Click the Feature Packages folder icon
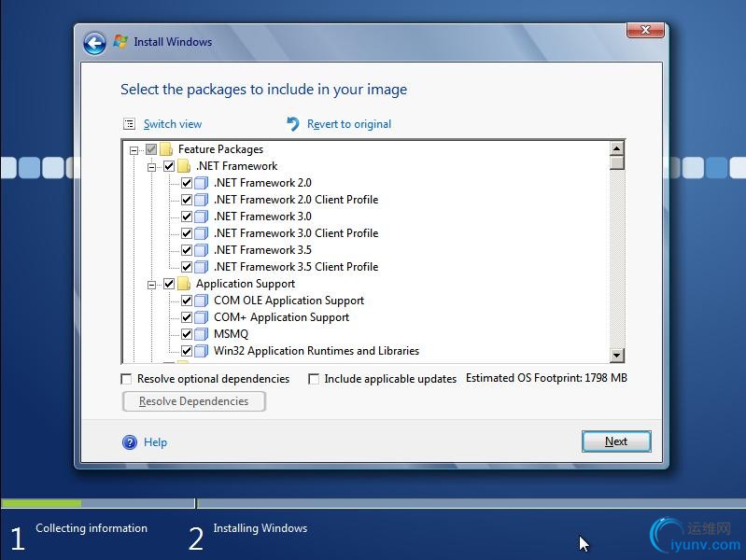Viewport: 746px width, 560px height. 166,149
